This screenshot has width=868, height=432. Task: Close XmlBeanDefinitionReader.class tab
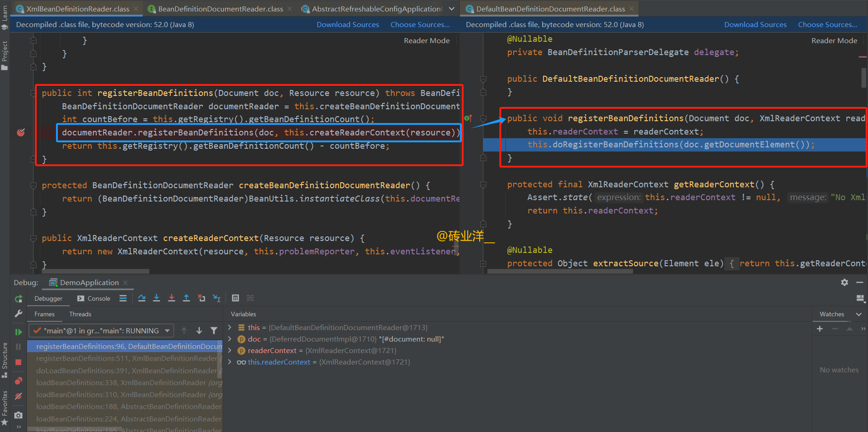pos(136,9)
